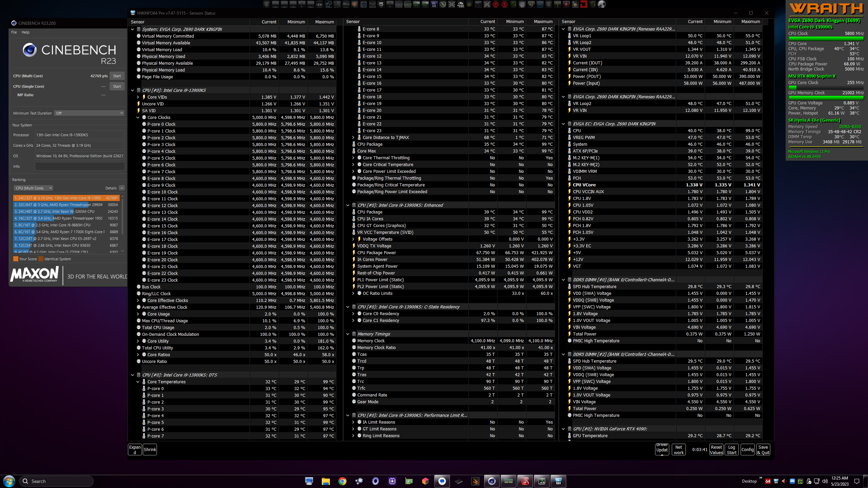Open Cinebench from the Windows taskbar
This screenshot has width=868, height=488.
coord(492,481)
